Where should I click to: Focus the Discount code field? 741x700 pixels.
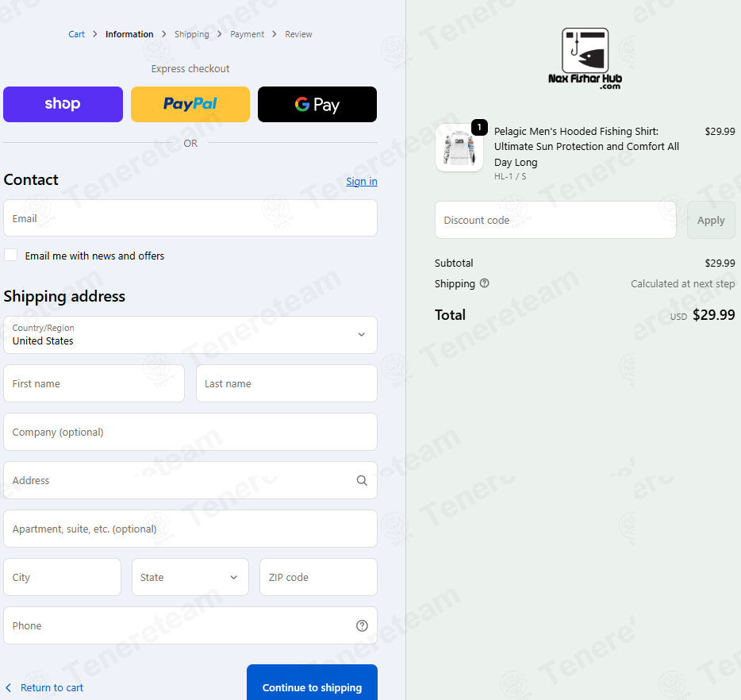click(555, 220)
